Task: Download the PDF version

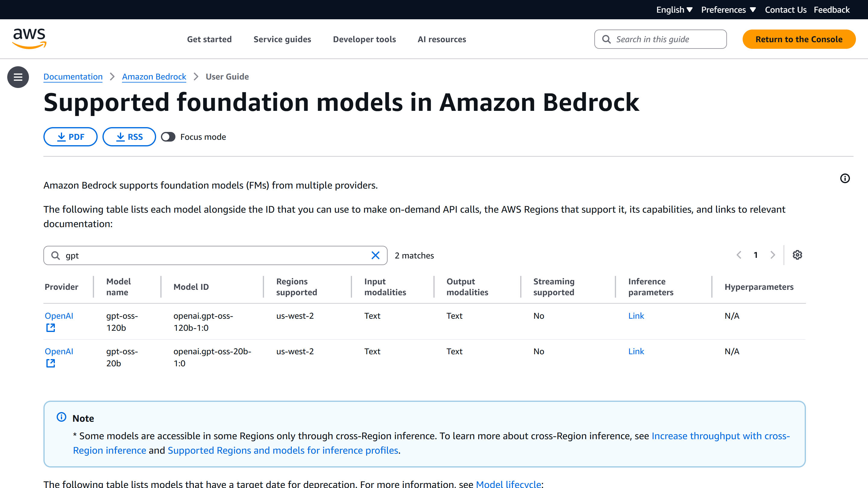Action: point(71,137)
